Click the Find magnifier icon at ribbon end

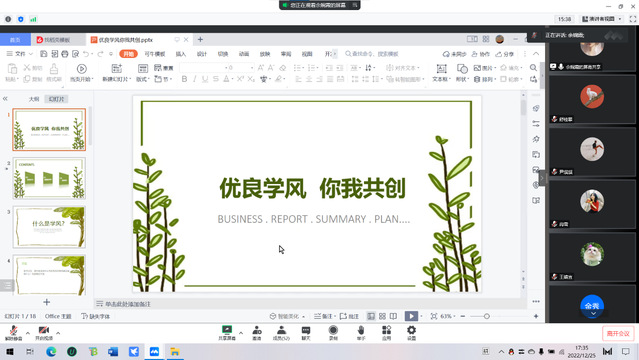[533, 68]
